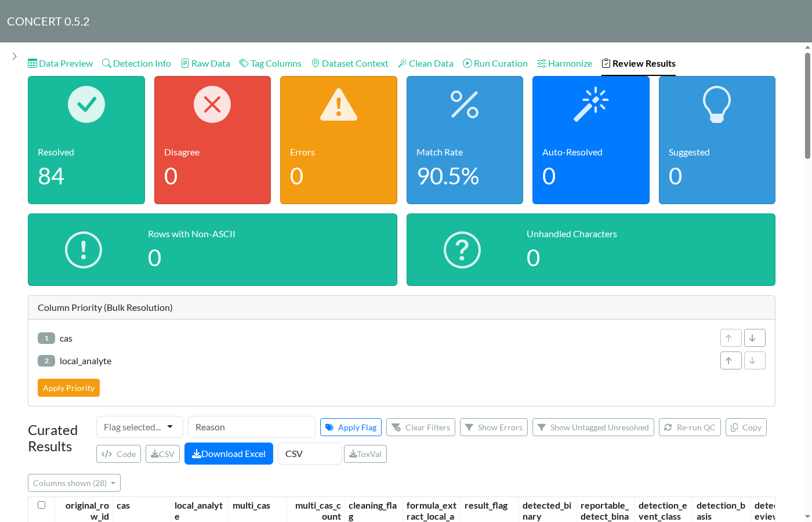
Task: Click Show Untagged Unresolved button
Action: pos(593,427)
